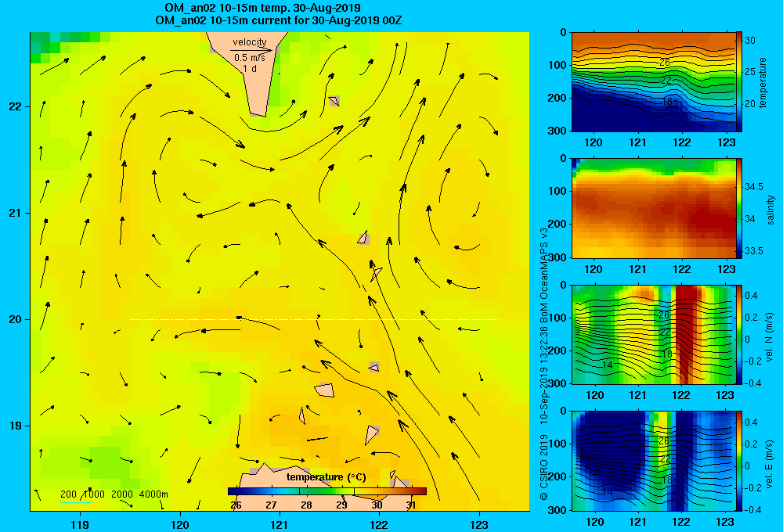Click the title line 'OM_an02 10-15m temp. 30-Aug-2019'
Screen dimensions: 783x532
pos(262,8)
